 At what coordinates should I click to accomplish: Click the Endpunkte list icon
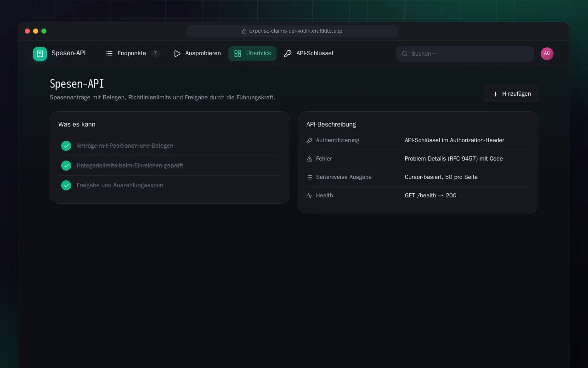109,53
